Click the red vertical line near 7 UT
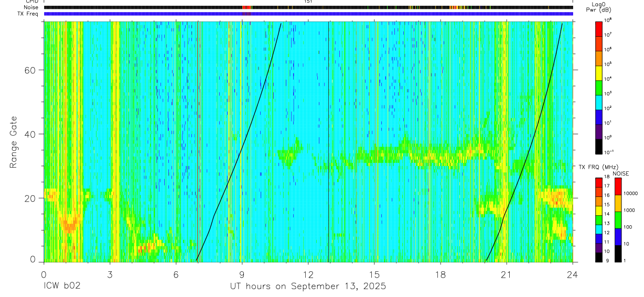644x297 pixels. [x=197, y=141]
